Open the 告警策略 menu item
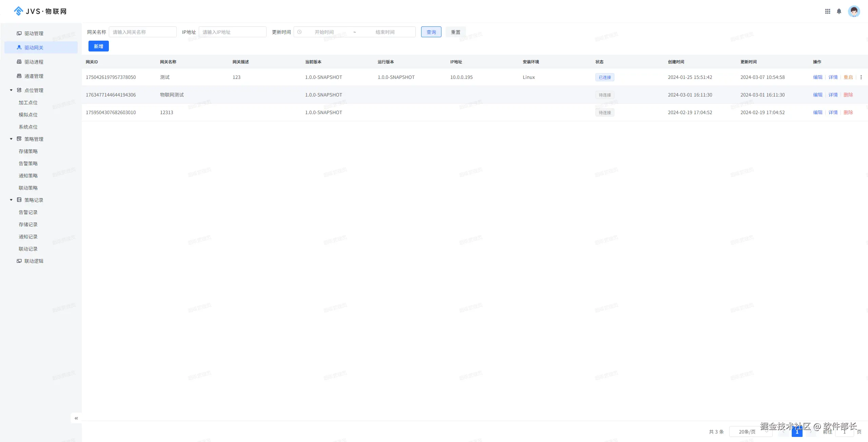The image size is (868, 442). (28, 163)
